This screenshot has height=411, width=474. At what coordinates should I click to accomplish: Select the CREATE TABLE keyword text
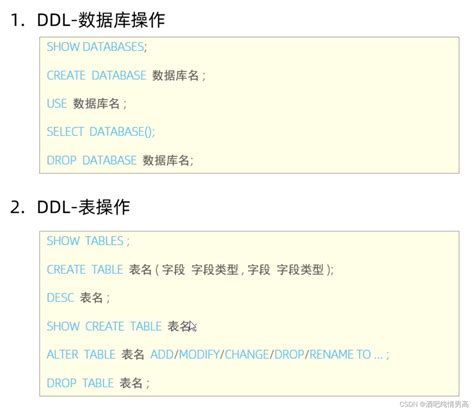[x=85, y=269]
